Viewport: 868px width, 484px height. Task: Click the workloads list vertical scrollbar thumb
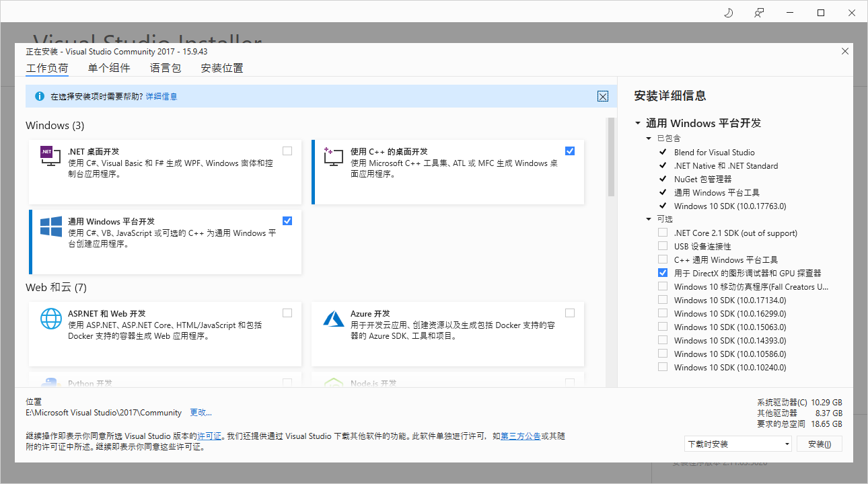[x=612, y=157]
